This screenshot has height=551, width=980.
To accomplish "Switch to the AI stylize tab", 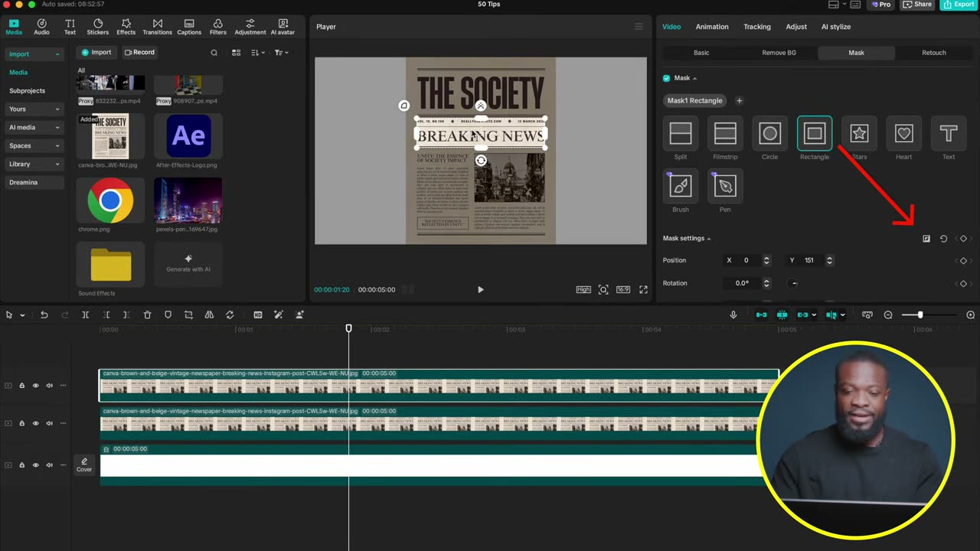I will click(x=836, y=27).
